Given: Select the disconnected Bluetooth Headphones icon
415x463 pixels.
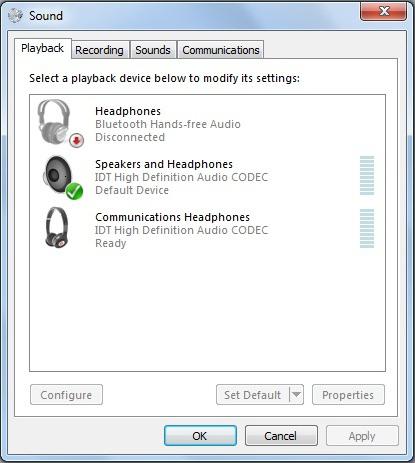Looking at the screenshot, I should click(x=59, y=123).
